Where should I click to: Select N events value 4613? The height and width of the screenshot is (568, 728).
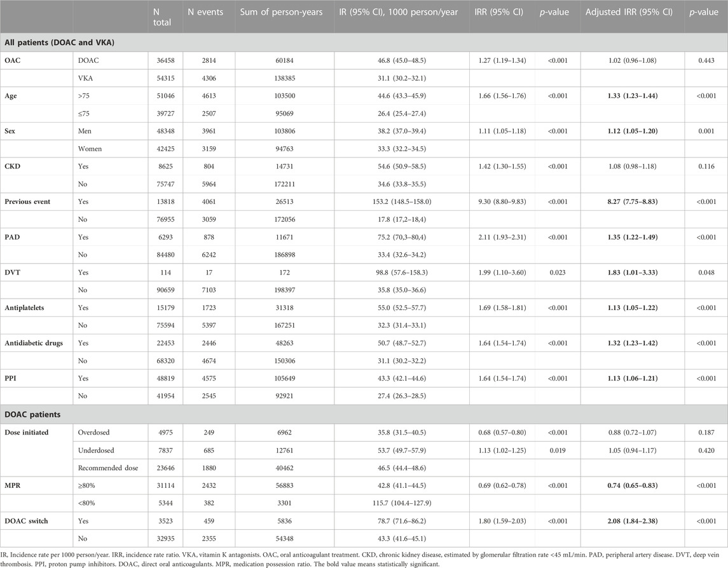coord(209,95)
